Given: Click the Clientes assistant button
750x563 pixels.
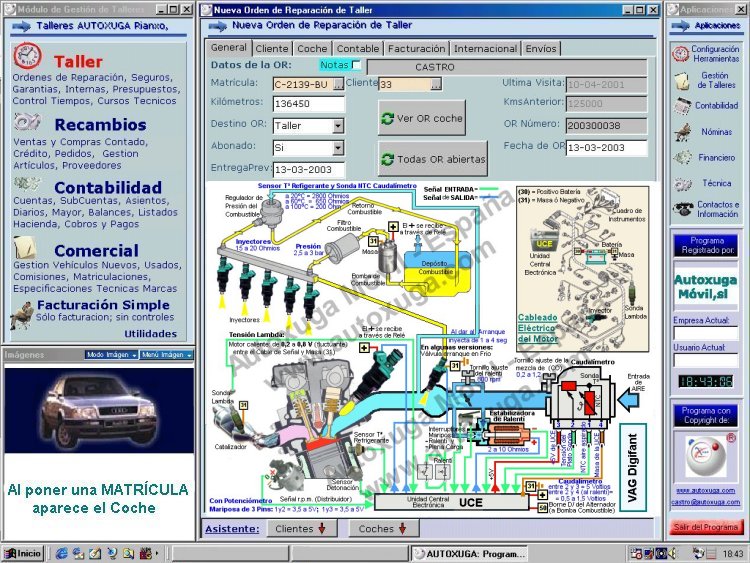Looking at the screenshot, I should tap(300, 529).
